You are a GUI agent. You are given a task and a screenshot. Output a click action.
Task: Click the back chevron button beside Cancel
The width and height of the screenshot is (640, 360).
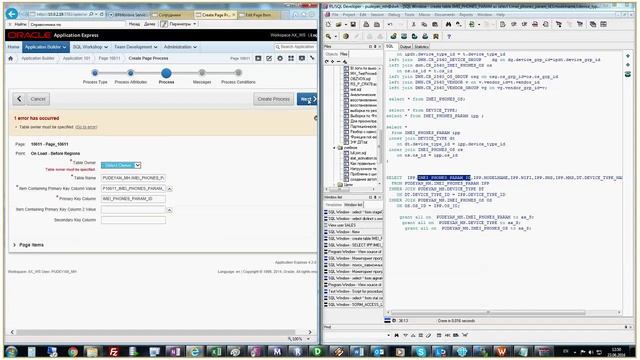click(x=19, y=99)
